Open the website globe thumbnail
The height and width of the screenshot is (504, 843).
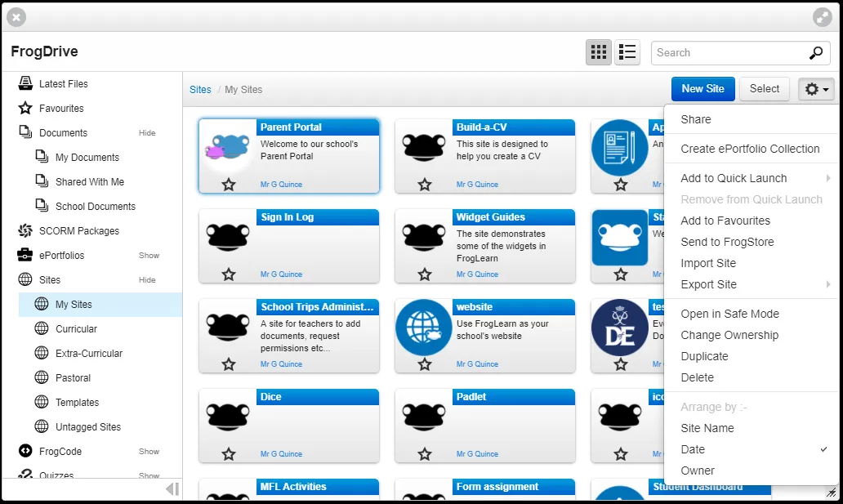[x=424, y=328]
